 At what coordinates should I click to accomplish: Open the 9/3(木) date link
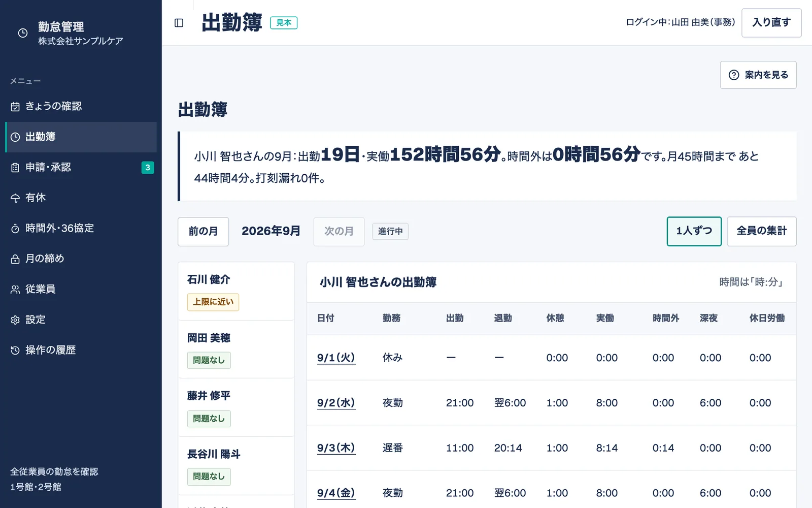coord(336,448)
